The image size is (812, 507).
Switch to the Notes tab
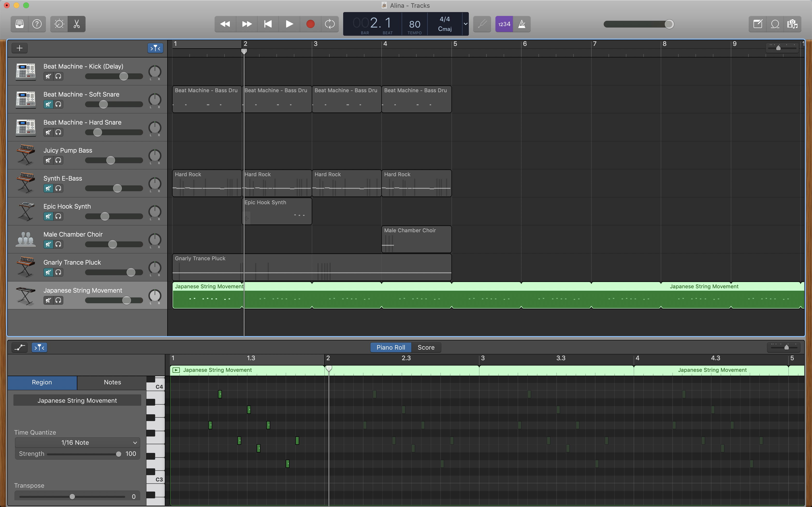(112, 382)
